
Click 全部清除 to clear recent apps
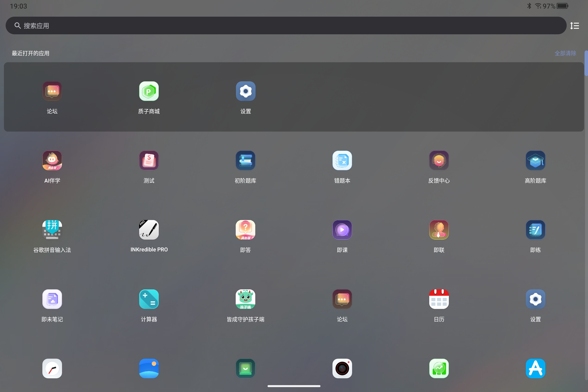[x=565, y=53]
